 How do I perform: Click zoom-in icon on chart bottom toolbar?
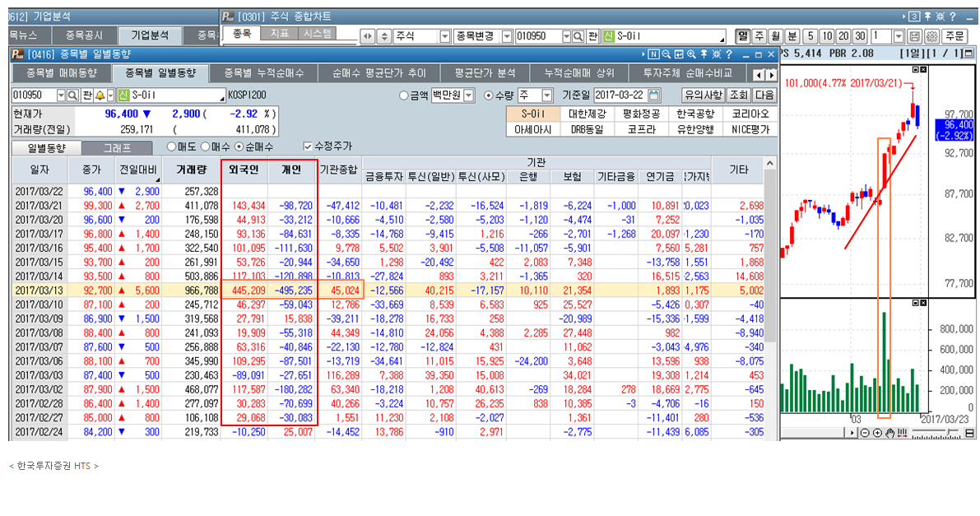click(877, 434)
